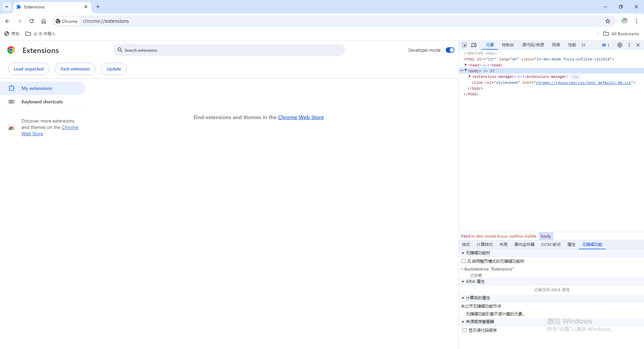Collapse the body element in DOM tree
The width and height of the screenshot is (644, 349).
tap(466, 70)
